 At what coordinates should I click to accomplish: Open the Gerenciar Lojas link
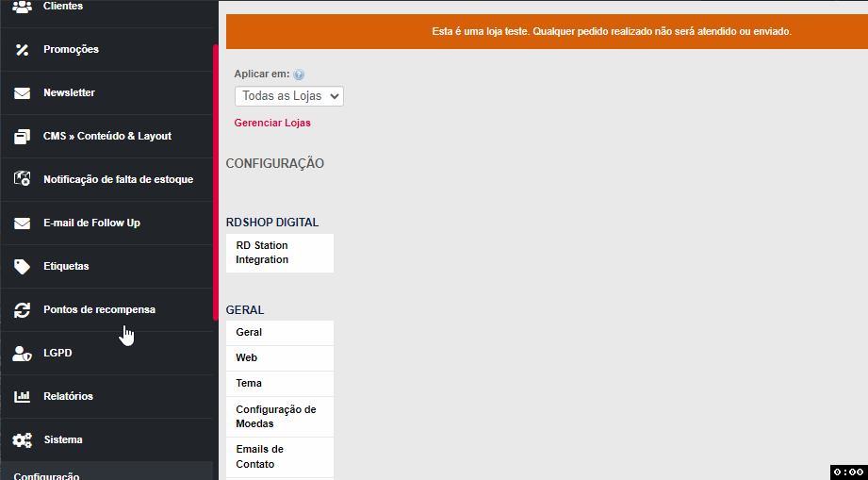pyautogui.click(x=272, y=123)
